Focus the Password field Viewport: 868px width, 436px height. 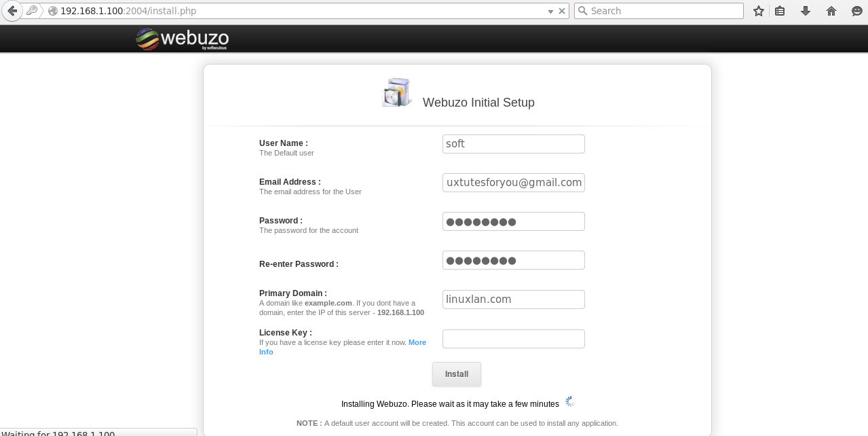tap(514, 221)
